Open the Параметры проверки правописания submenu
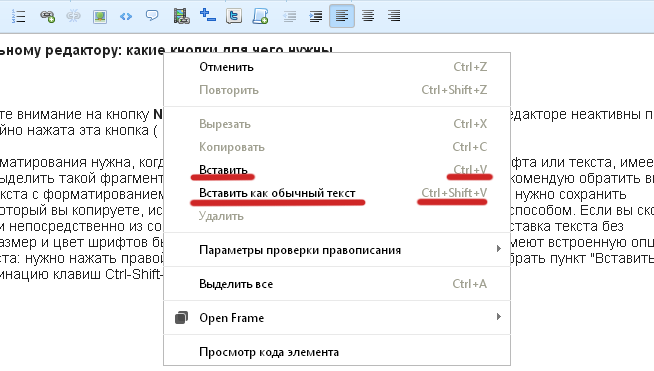654x371 pixels. [x=337, y=250]
